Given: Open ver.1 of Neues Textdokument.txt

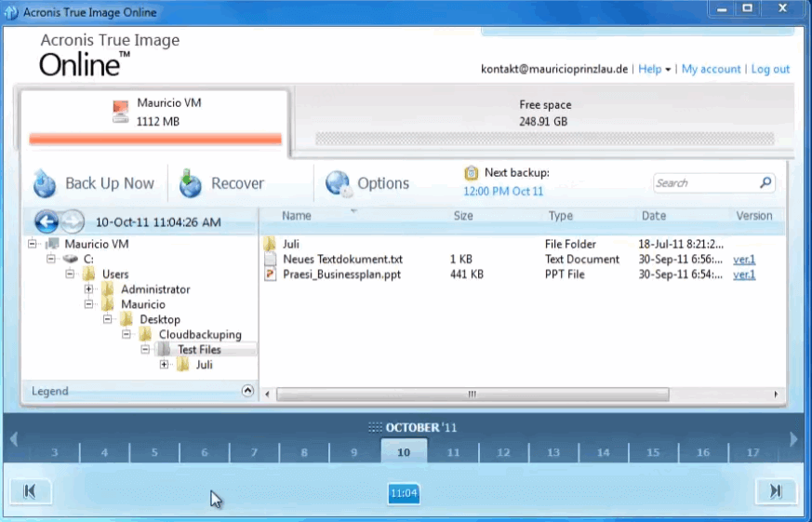Looking at the screenshot, I should point(744,260).
